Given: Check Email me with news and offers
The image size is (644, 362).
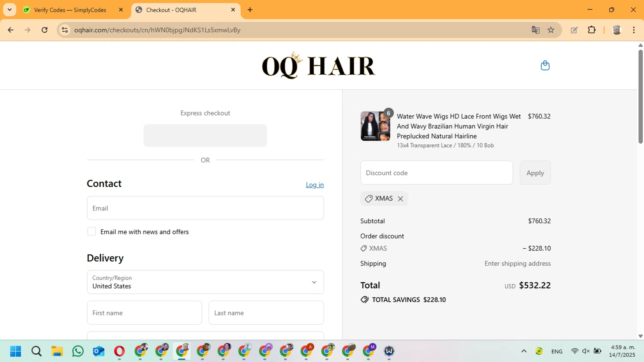Looking at the screenshot, I should (91, 231).
